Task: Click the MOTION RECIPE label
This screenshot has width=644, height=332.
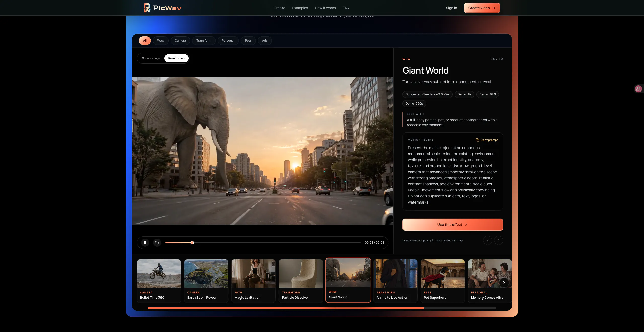Action: tap(420, 140)
